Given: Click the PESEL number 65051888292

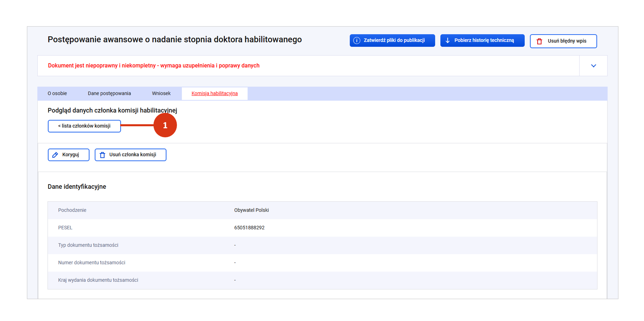Looking at the screenshot, I should tap(249, 228).
